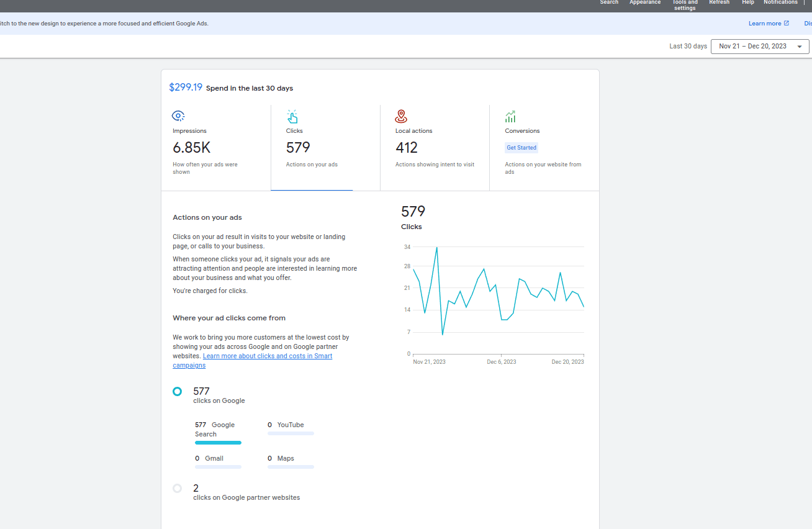This screenshot has height=529, width=812.
Task: Click the Impressions eye icon
Action: 178,115
